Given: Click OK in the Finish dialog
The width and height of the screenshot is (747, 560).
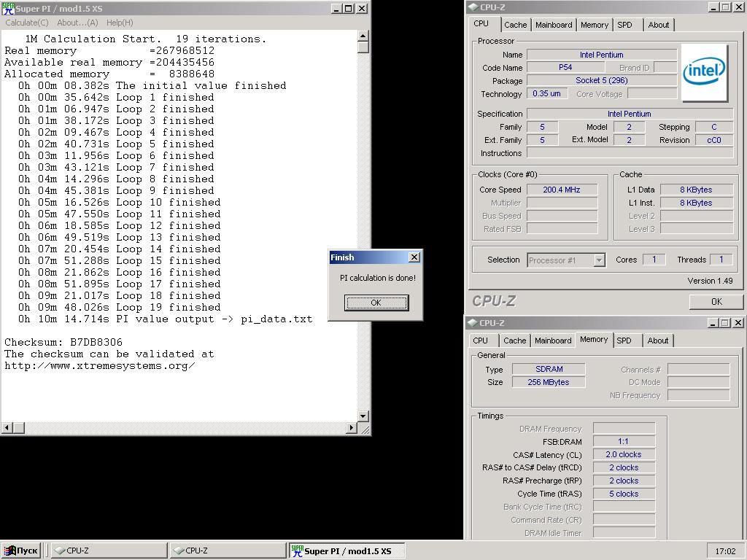Looking at the screenshot, I should (376, 303).
